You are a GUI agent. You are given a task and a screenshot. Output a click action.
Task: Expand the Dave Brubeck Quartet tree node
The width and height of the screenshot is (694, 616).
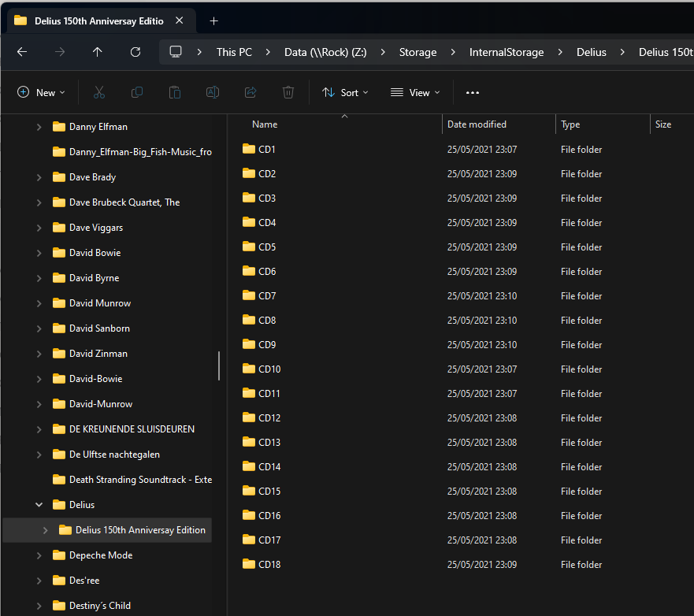pyautogui.click(x=39, y=202)
